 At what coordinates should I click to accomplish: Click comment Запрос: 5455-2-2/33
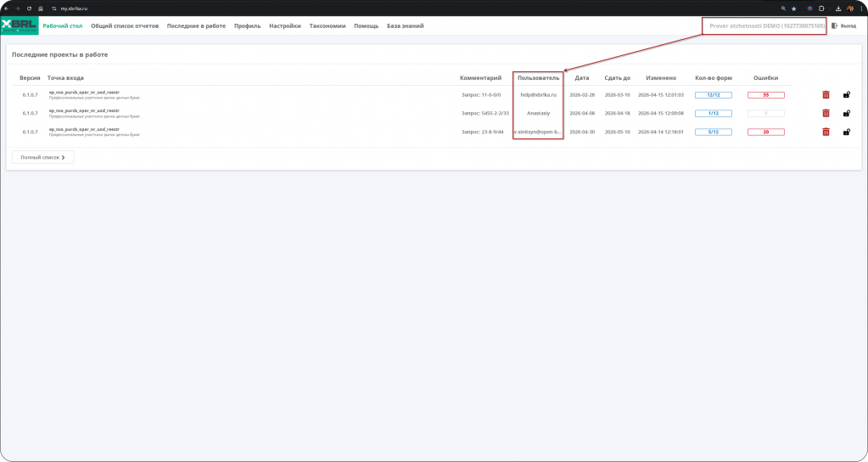click(x=485, y=113)
